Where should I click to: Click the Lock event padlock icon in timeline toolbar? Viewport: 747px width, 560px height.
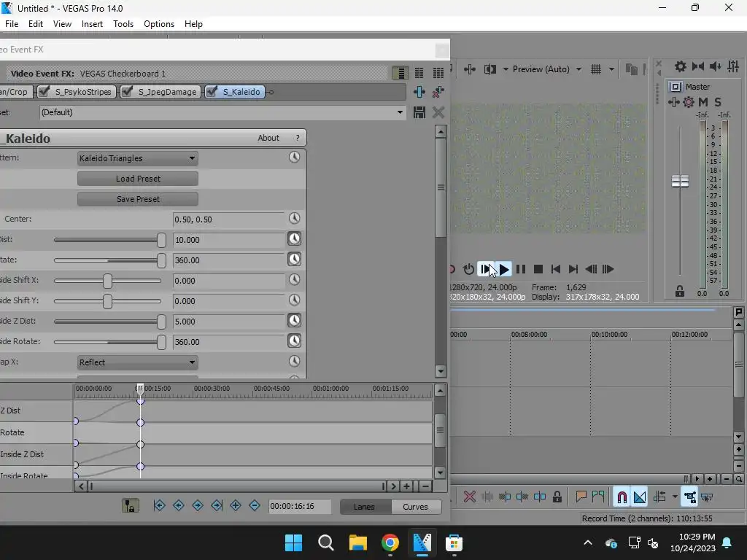pos(557,497)
